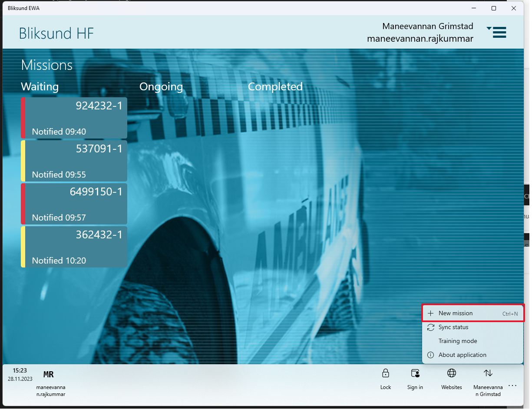The height and width of the screenshot is (409, 532).
Task: Click the Completed column heading
Action: pyautogui.click(x=275, y=87)
